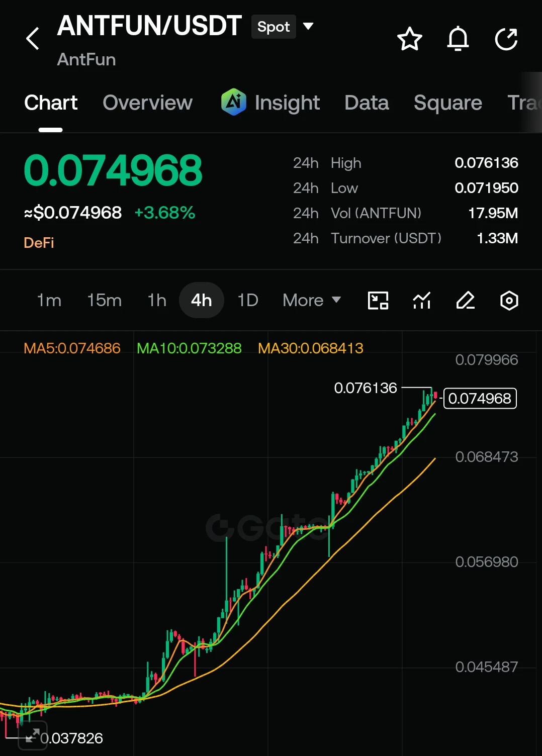Tap the ANTFUN/USDT pair title
542x756 pixels.
click(149, 26)
